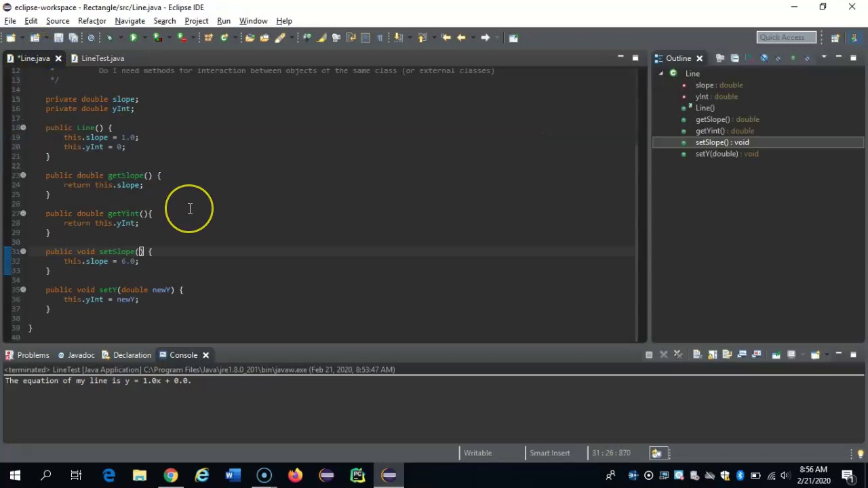The height and width of the screenshot is (488, 868).
Task: Click the Focus on Active Task icon in Outline
Action: [719, 58]
